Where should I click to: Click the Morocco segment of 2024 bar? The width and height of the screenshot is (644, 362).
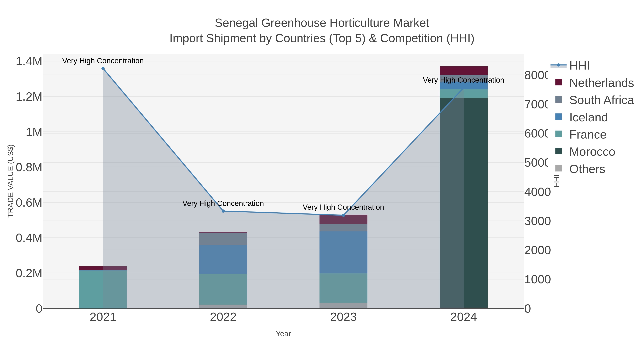pyautogui.click(x=464, y=203)
